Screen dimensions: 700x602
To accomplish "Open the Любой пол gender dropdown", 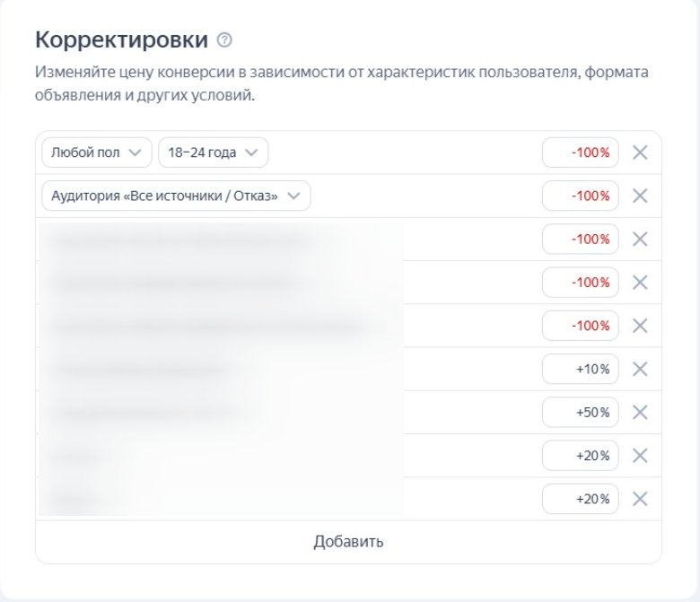I will (97, 153).
